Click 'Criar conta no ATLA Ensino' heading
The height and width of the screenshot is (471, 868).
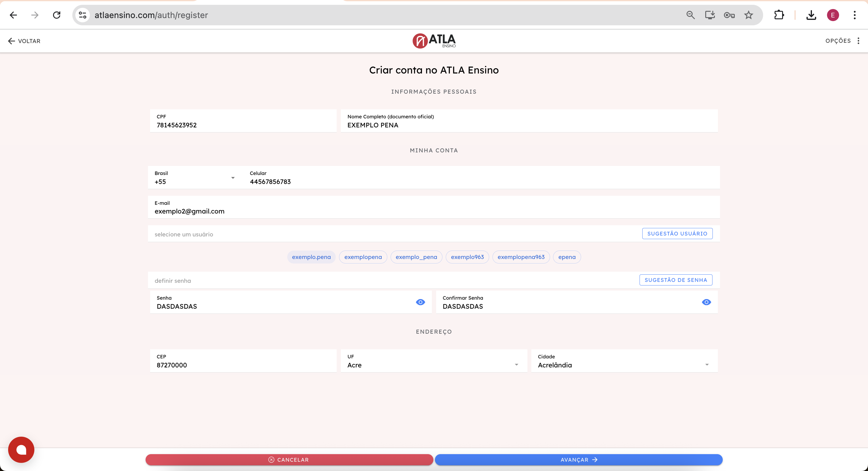pos(434,70)
